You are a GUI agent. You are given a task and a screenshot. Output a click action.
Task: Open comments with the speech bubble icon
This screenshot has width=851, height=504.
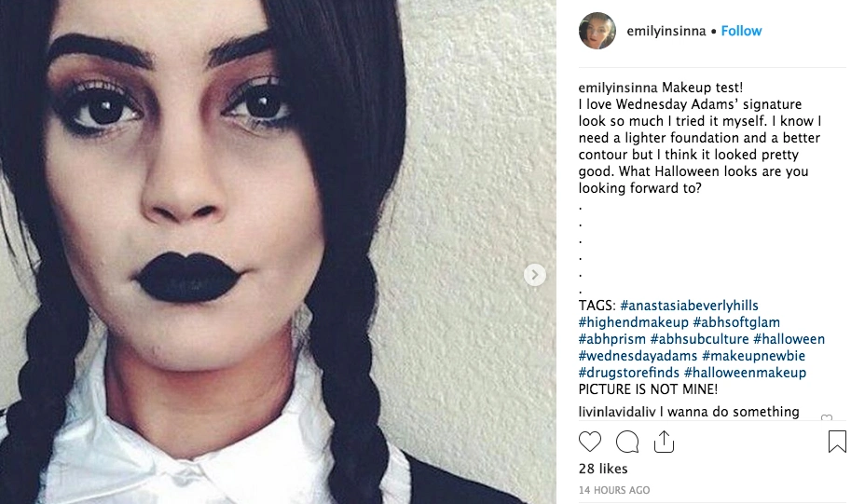coord(627,442)
